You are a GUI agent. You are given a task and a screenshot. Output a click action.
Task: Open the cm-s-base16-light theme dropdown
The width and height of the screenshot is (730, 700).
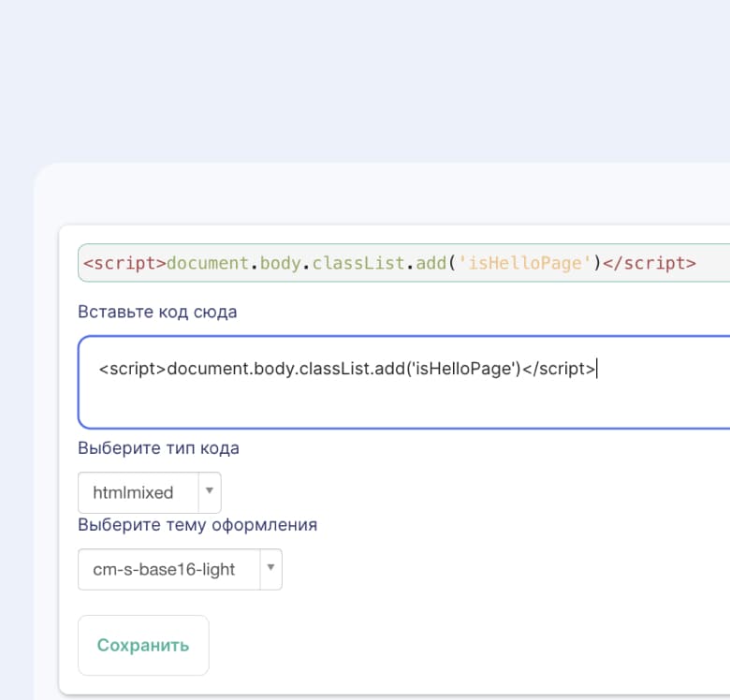click(x=180, y=569)
